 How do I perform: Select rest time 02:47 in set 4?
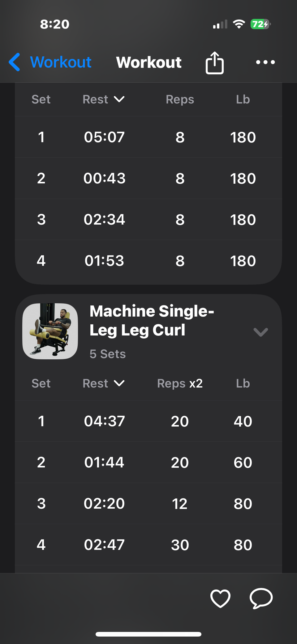tap(104, 545)
